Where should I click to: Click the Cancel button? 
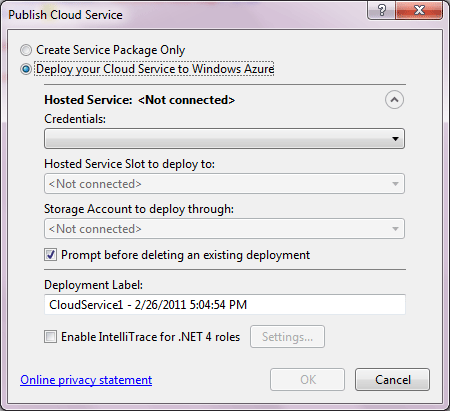392,379
